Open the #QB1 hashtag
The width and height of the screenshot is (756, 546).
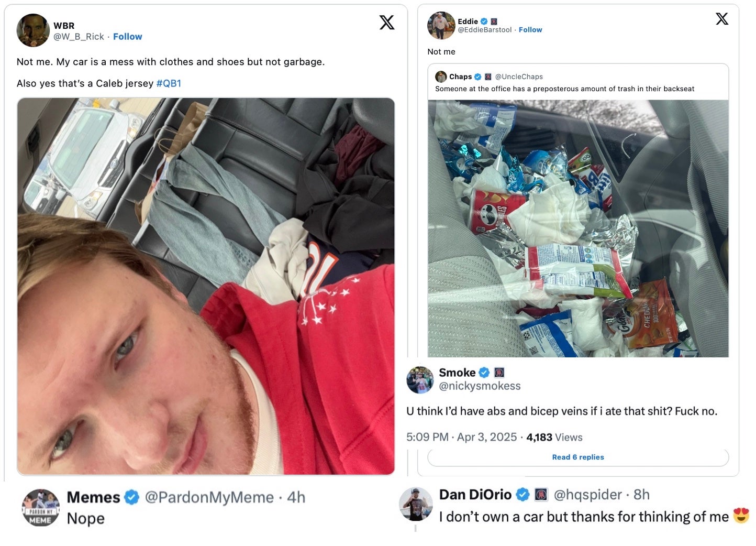169,83
